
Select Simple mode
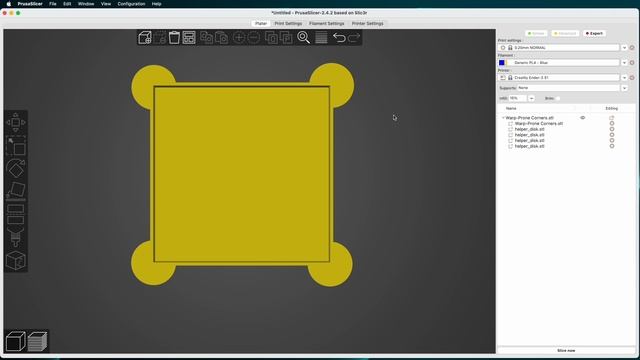tap(536, 33)
